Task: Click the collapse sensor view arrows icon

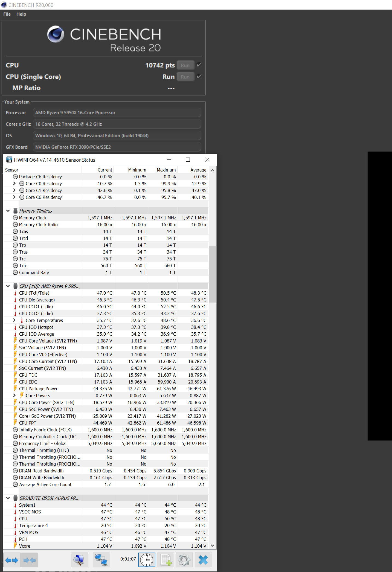Action: click(x=30, y=560)
